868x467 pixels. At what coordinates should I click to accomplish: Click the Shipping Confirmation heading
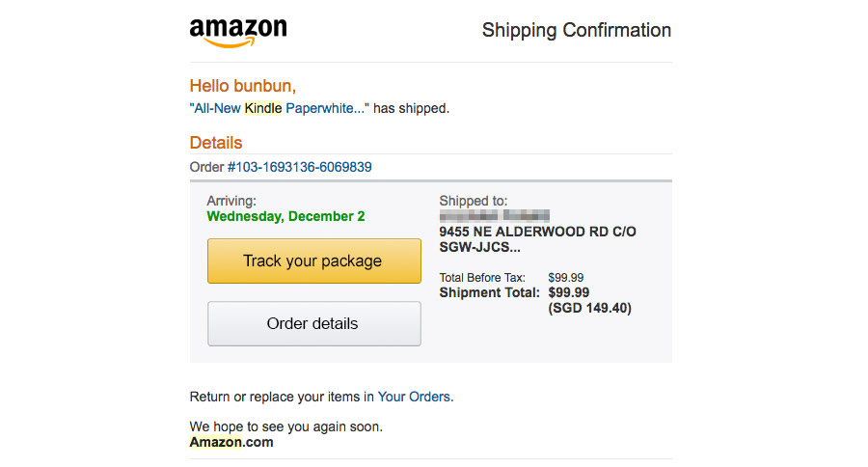click(576, 30)
